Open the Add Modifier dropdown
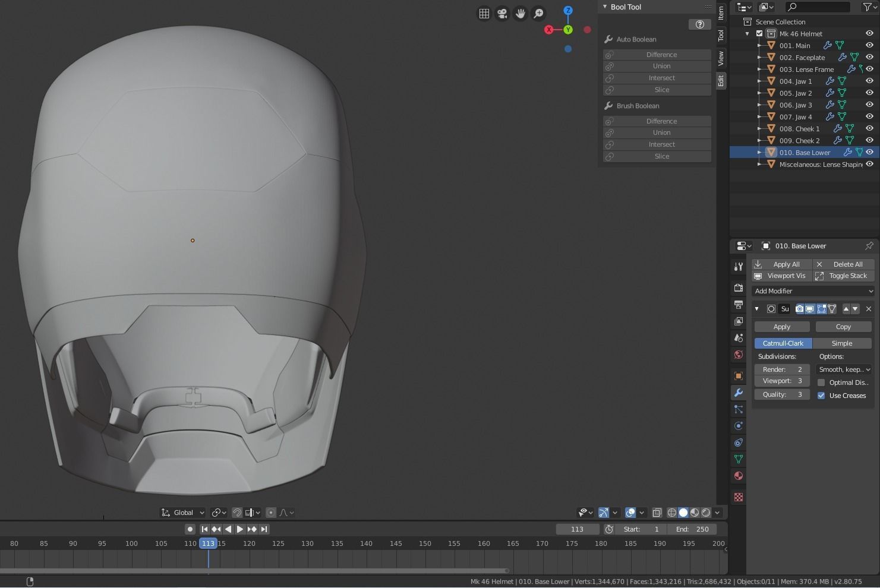 [x=813, y=291]
